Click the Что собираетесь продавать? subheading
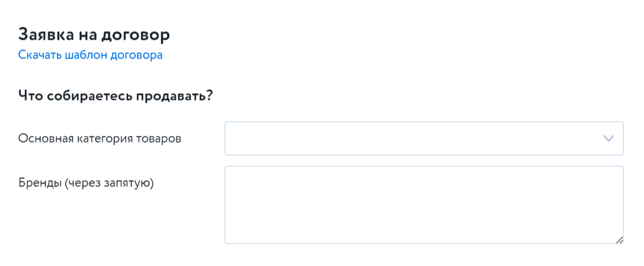The width and height of the screenshot is (644, 266). [x=116, y=94]
